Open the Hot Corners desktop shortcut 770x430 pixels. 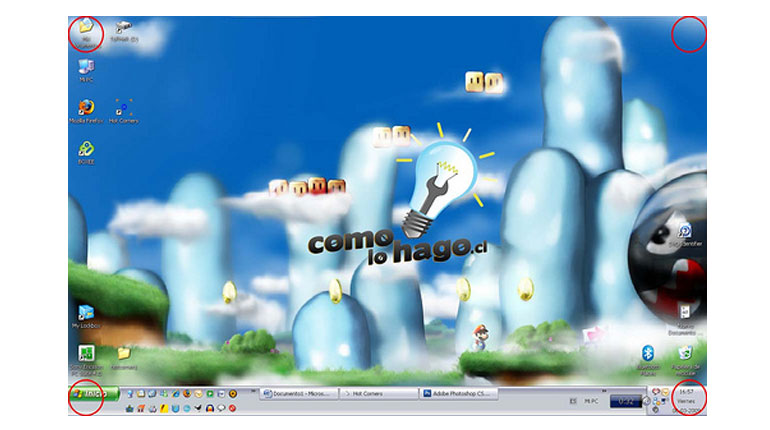point(123,107)
